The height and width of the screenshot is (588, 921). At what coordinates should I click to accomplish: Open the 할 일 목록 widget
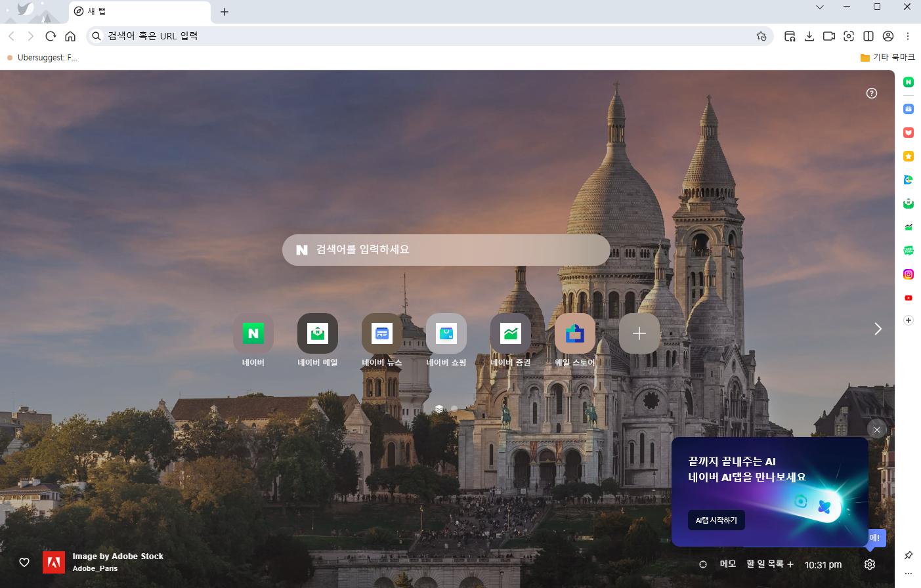(770, 564)
